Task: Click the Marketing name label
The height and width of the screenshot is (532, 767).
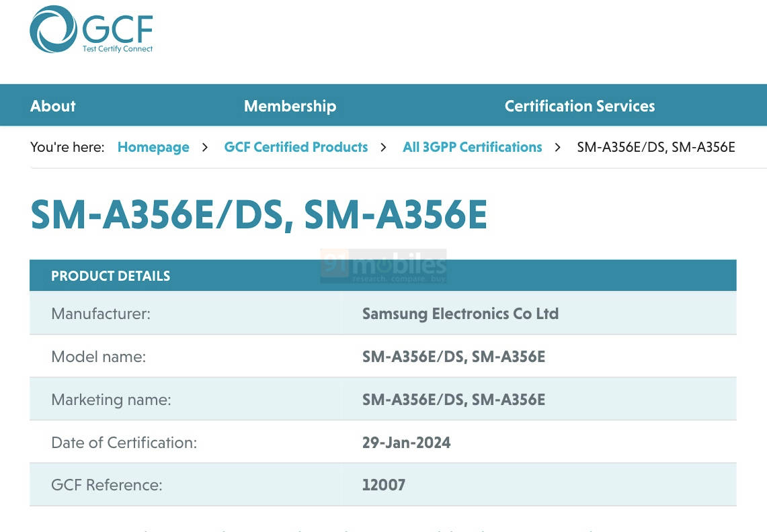Action: pyautogui.click(x=111, y=400)
